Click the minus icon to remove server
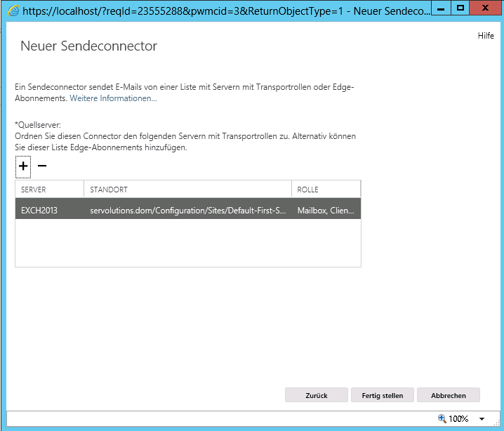The height and width of the screenshot is (431, 504). click(42, 166)
